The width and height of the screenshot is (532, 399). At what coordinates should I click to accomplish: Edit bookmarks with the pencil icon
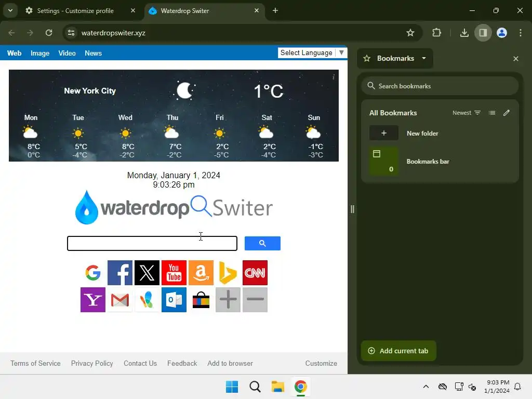coord(506,113)
